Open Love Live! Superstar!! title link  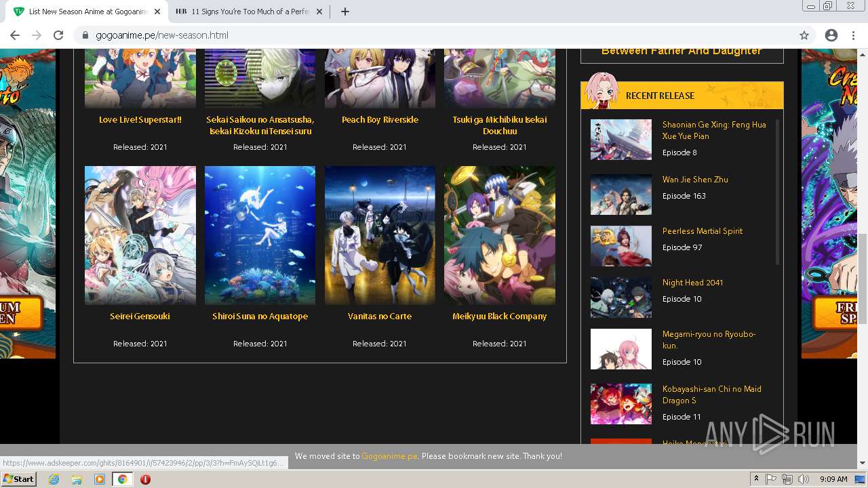(140, 120)
